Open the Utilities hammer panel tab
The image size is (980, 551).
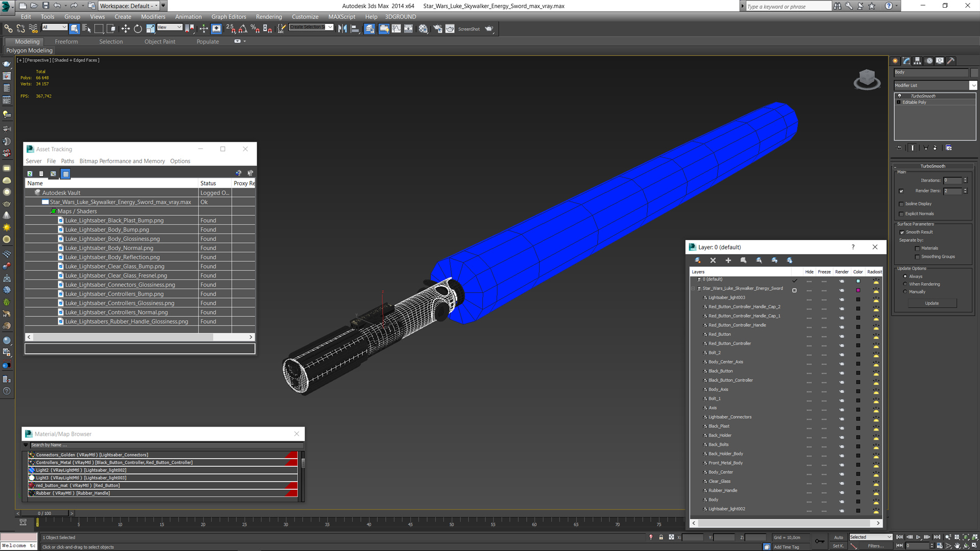tap(951, 61)
